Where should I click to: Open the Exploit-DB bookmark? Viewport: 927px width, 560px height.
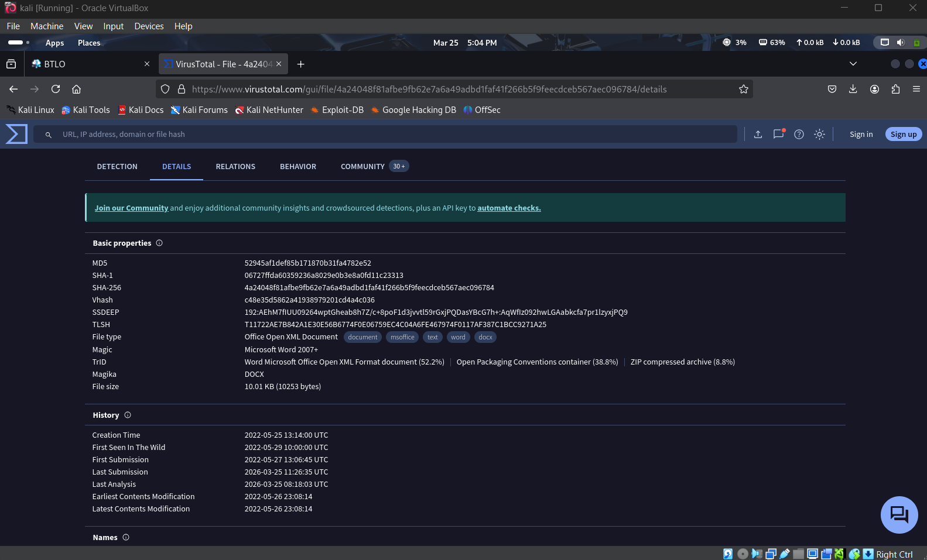[x=337, y=110]
